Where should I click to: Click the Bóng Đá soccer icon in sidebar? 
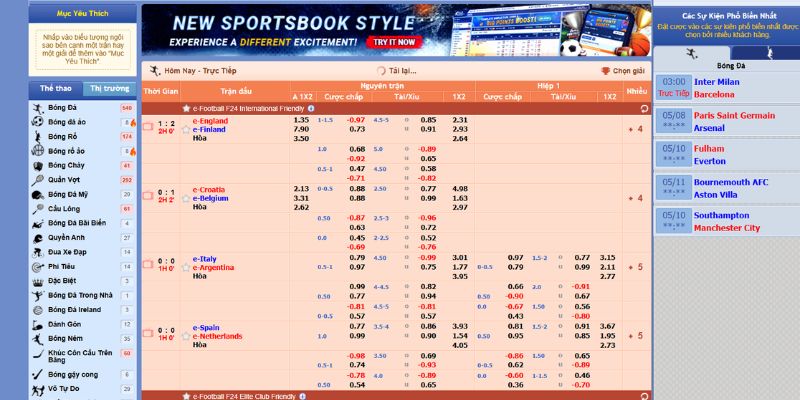[x=38, y=108]
